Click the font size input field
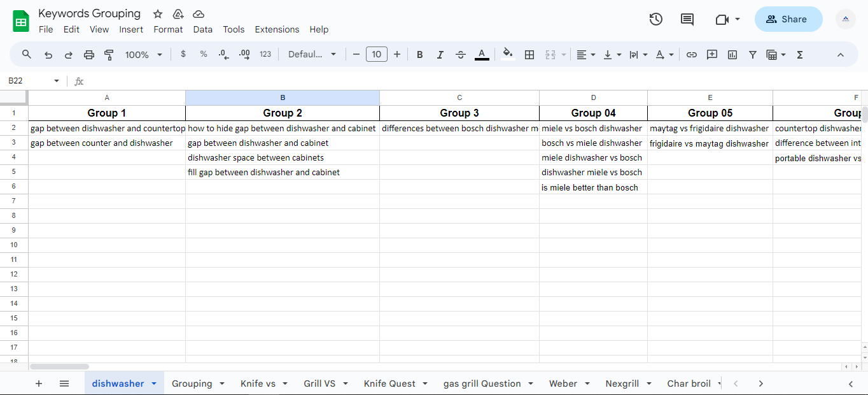 point(377,55)
